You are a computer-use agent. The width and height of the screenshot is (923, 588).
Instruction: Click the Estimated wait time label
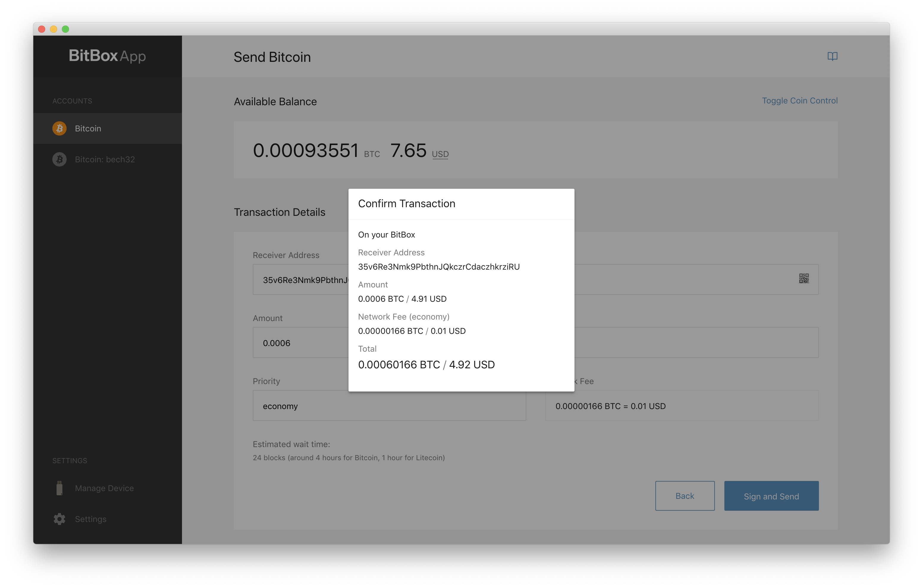pos(291,444)
